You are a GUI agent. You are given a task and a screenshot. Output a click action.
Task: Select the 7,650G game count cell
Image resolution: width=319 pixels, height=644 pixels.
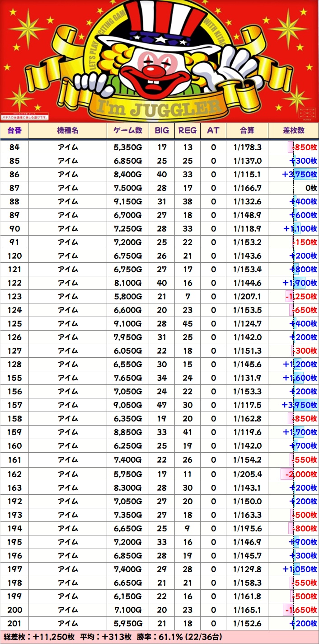128,378
